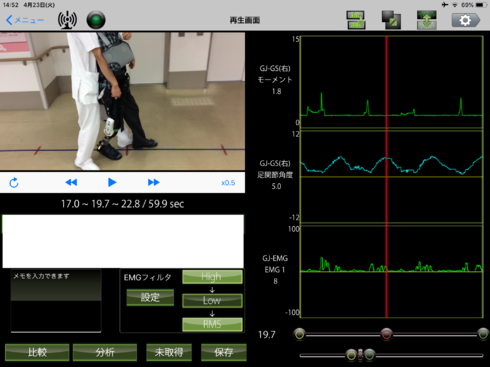Open the graph layout switch icon

tap(356, 20)
